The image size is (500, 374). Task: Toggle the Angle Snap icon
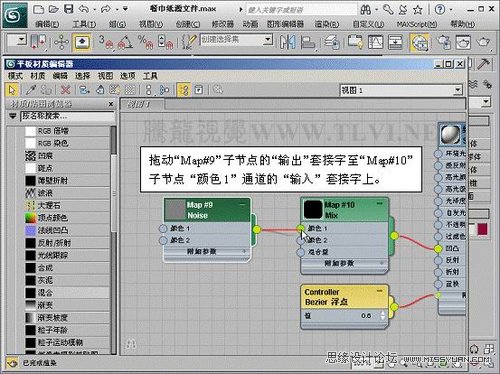[125, 42]
